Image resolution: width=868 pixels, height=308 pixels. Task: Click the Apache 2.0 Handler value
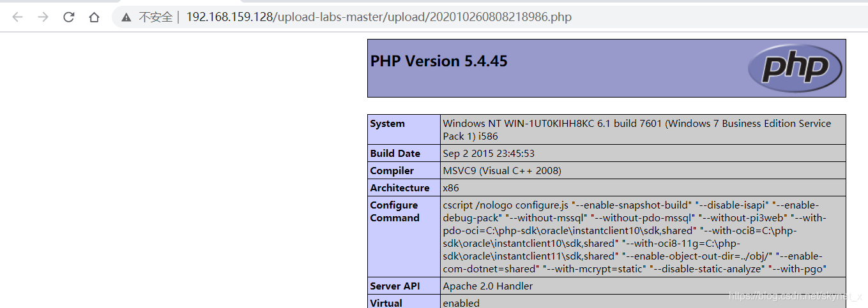[487, 286]
